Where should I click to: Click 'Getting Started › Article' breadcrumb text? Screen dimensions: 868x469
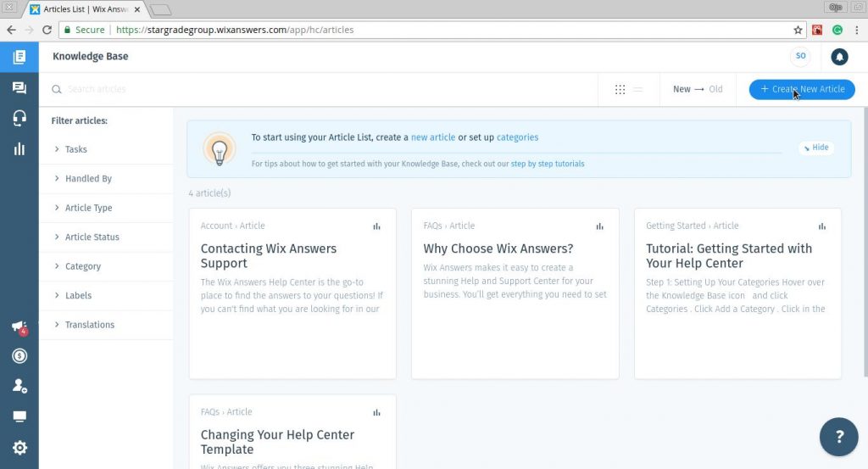(692, 226)
